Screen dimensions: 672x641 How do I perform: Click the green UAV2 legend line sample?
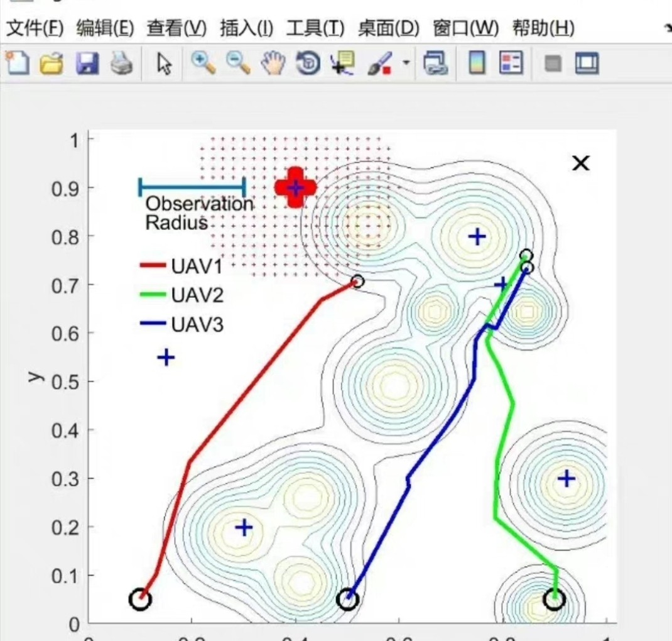pyautogui.click(x=153, y=295)
